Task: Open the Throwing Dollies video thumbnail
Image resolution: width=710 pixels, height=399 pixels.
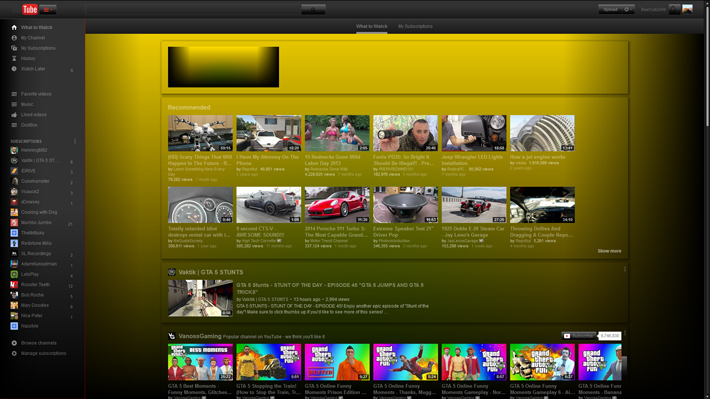Action: [542, 205]
